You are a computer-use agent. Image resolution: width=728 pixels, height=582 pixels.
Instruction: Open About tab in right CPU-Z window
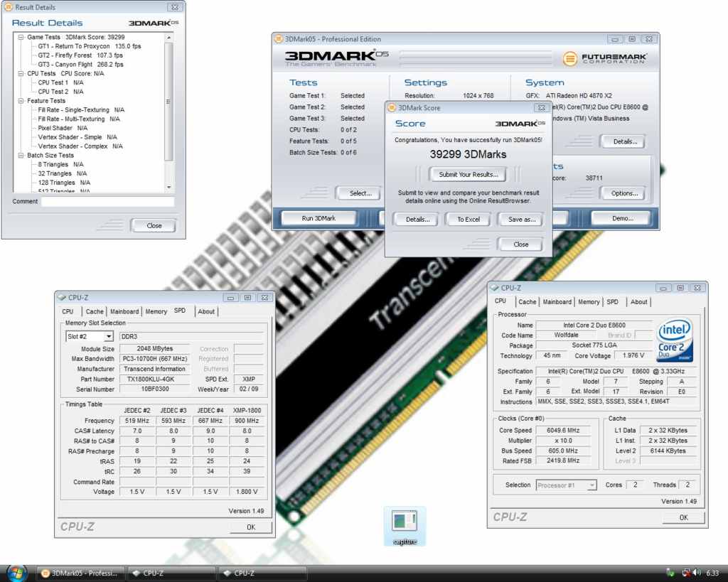(x=639, y=302)
